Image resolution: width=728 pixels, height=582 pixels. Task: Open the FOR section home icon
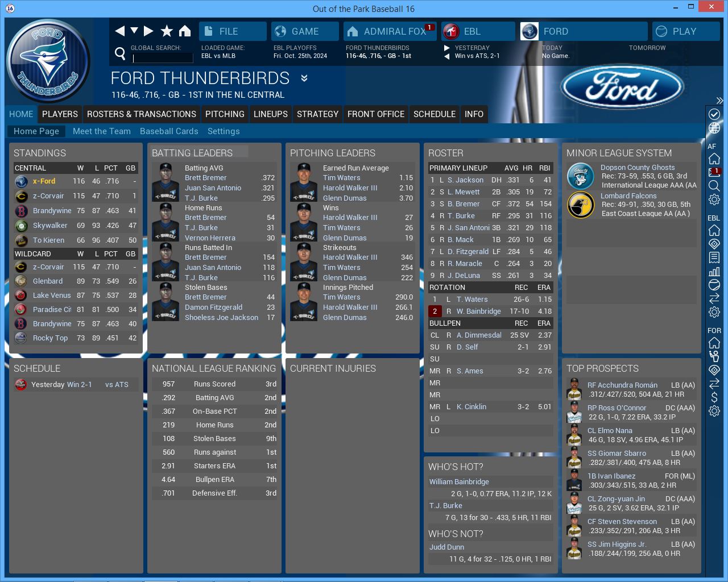(714, 343)
